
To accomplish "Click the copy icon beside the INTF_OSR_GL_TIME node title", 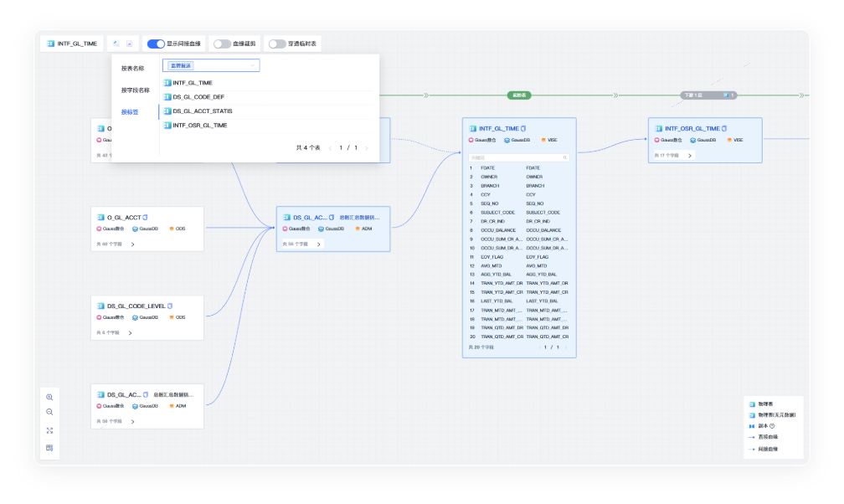I will 724,129.
